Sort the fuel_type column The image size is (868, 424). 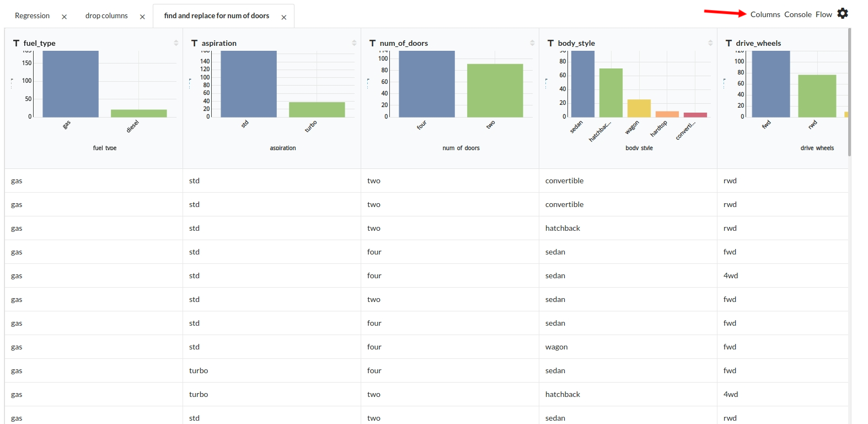tap(176, 43)
